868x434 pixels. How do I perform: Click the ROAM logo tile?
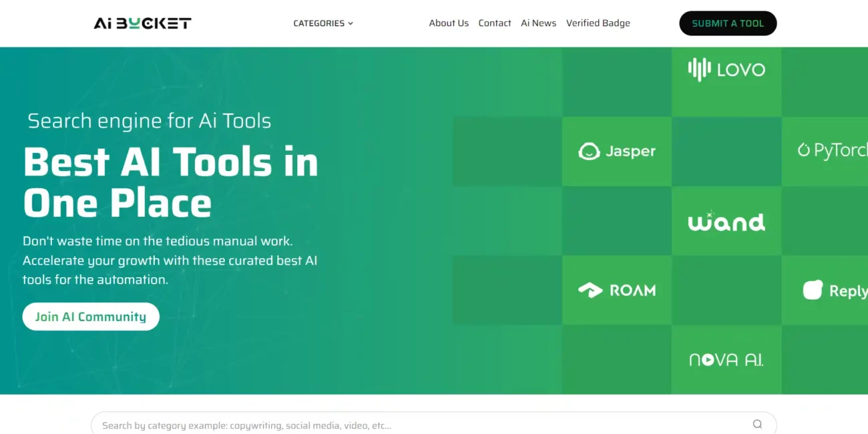tap(617, 290)
